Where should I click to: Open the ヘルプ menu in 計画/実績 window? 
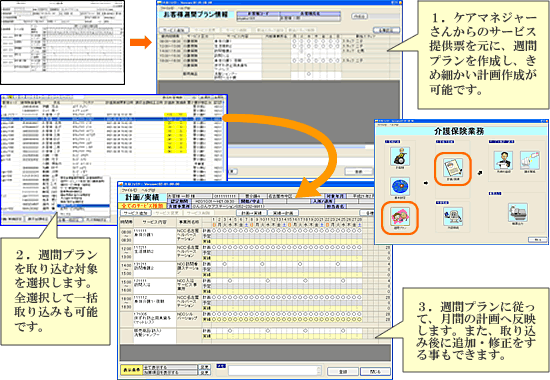tap(148, 190)
